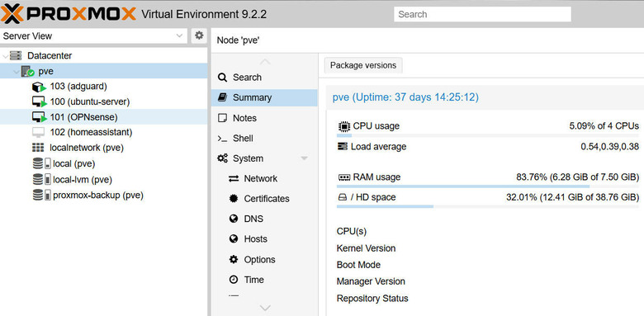Collapse the Datacenter tree node

tap(5, 56)
